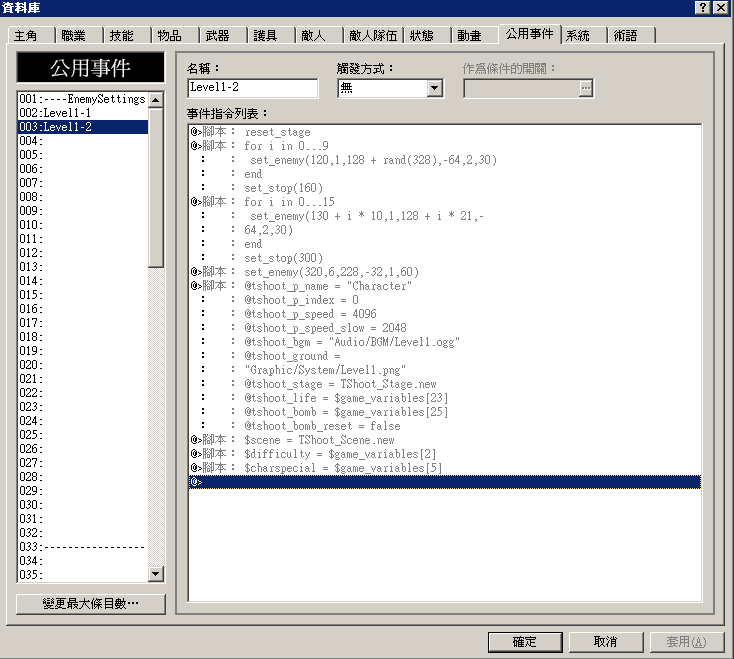The width and height of the screenshot is (734, 659).
Task: Select 001:----EnemySettings in the list
Action: pos(83,99)
